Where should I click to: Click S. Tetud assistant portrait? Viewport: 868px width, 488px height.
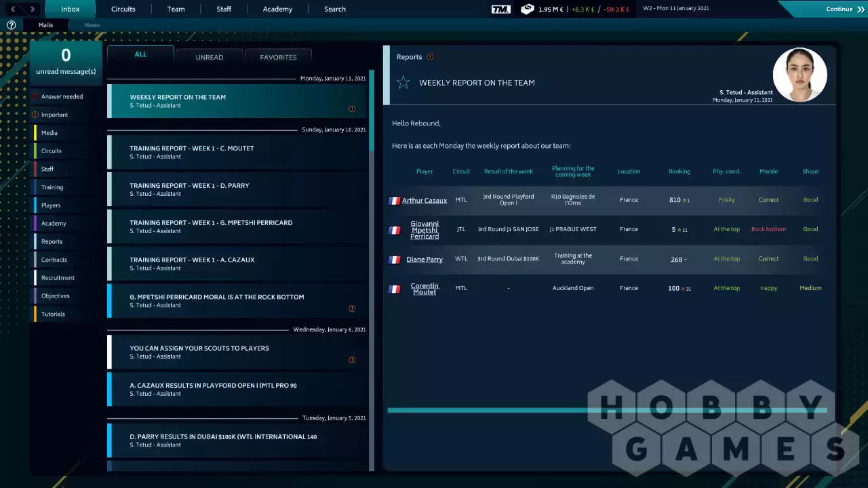pos(800,75)
